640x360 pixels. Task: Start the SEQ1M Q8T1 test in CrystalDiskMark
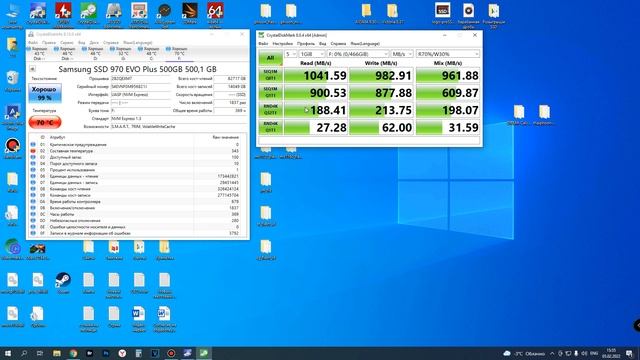pos(270,75)
